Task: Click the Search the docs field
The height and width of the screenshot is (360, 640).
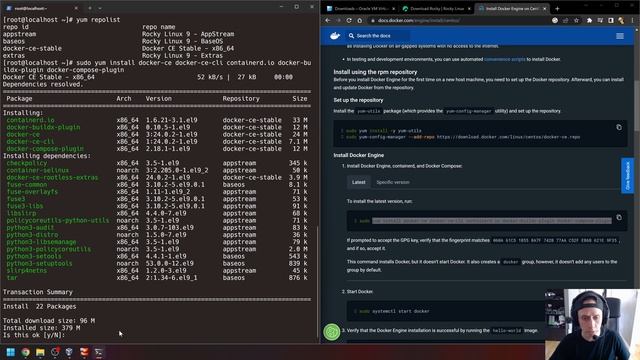Action: click(x=377, y=36)
